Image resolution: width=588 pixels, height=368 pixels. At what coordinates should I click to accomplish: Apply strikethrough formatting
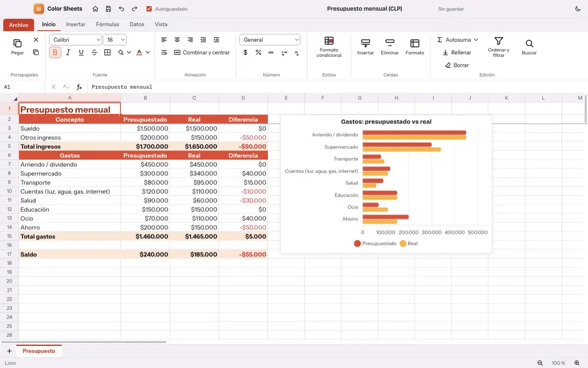[94, 53]
